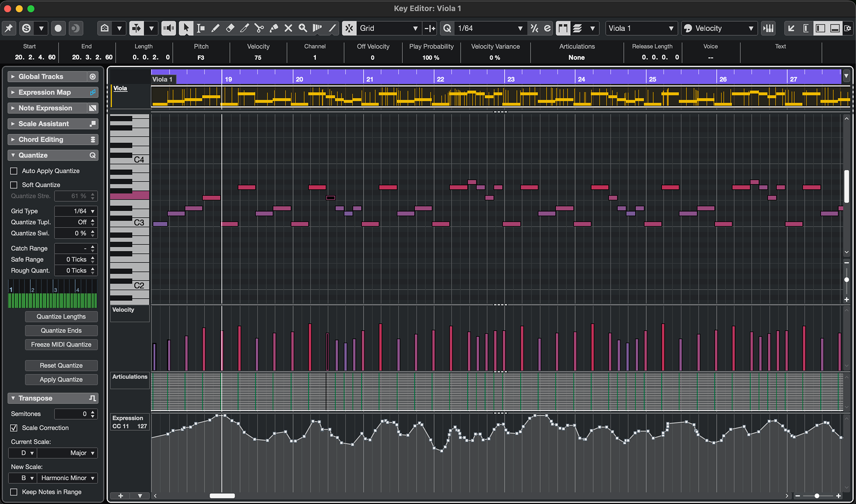Click the Apply Quantize button
856x504 pixels.
click(61, 379)
